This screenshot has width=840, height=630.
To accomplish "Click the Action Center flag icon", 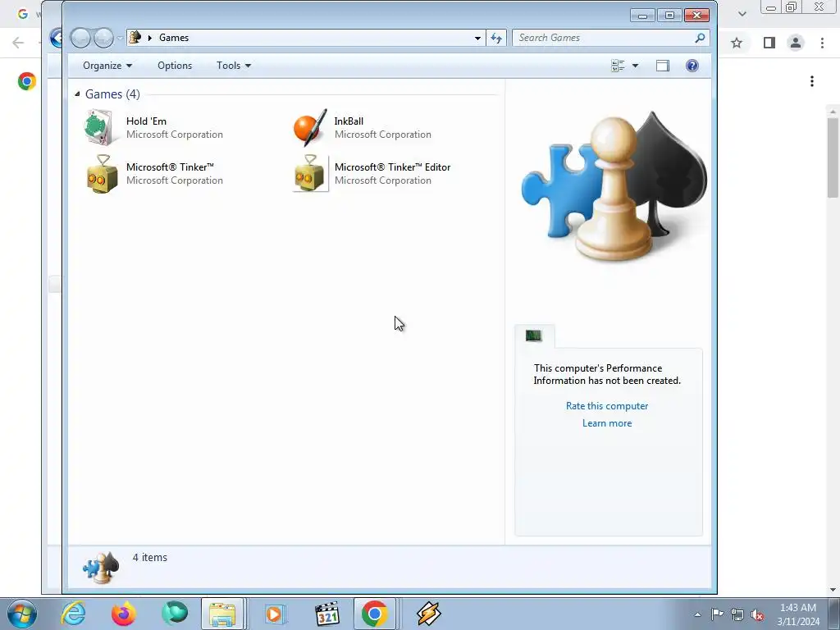I will pos(717,614).
